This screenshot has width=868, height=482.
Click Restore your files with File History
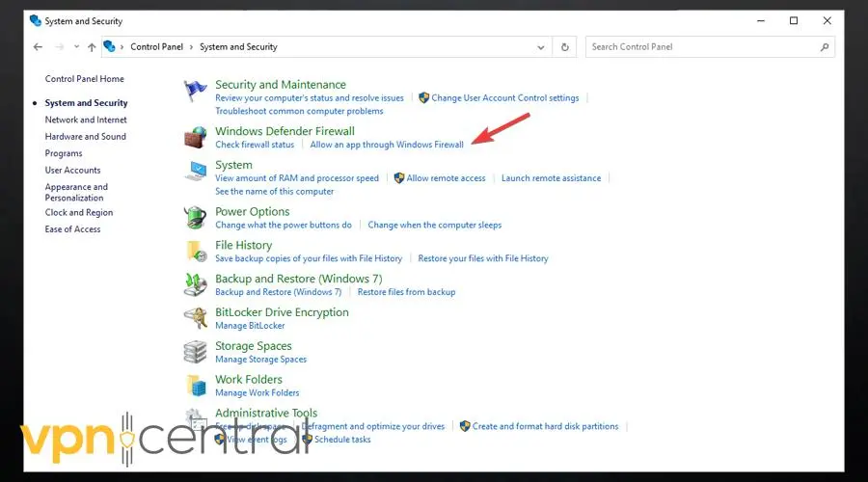[x=483, y=258]
